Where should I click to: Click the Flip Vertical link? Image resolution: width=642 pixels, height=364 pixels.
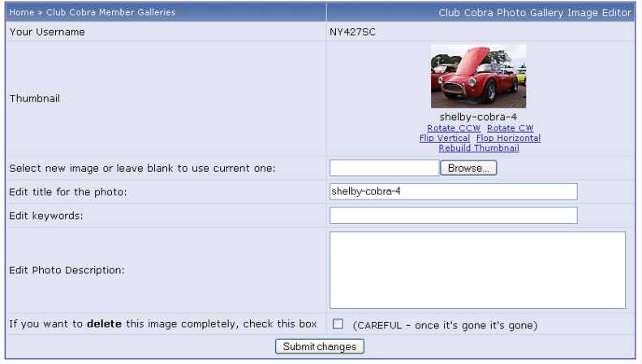pos(445,138)
